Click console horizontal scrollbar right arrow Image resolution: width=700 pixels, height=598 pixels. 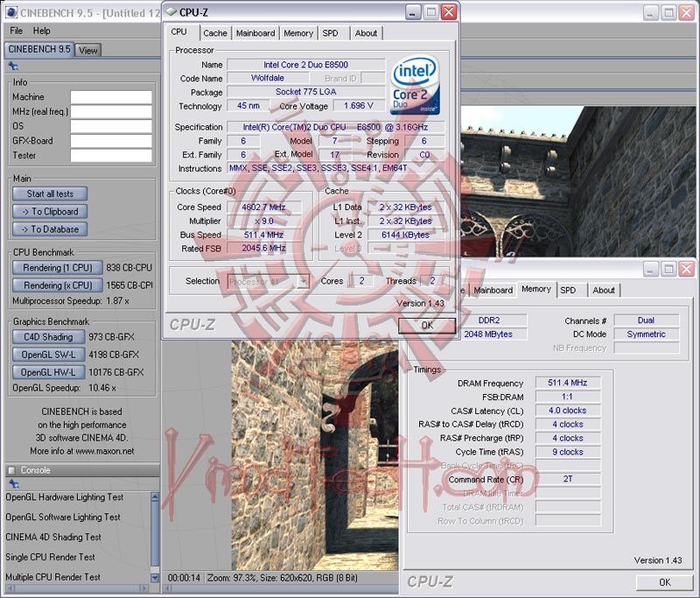143,588
